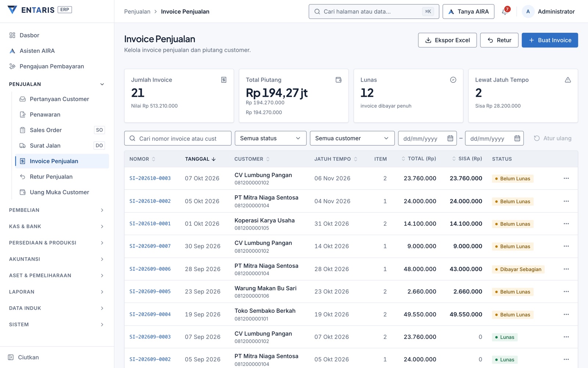
Task: Open Sales Order menu item
Action: point(62,130)
